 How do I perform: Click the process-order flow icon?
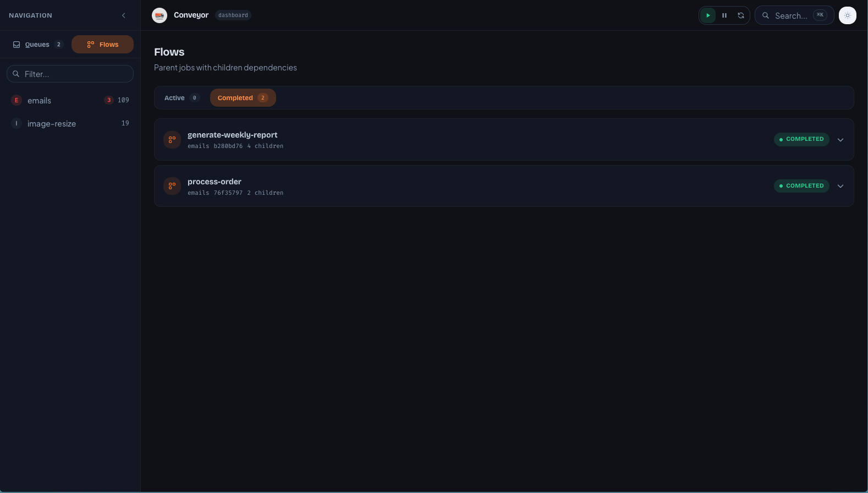pos(172,186)
